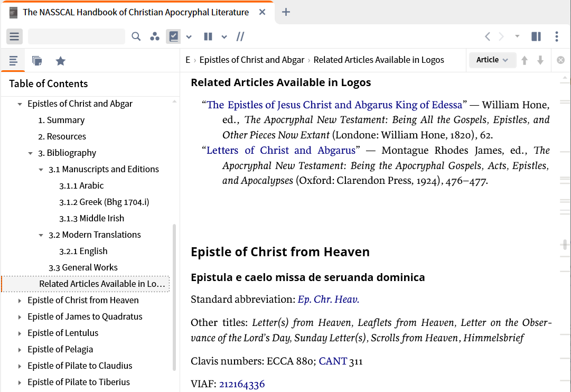Toggle the split-view layout button

[x=536, y=36]
